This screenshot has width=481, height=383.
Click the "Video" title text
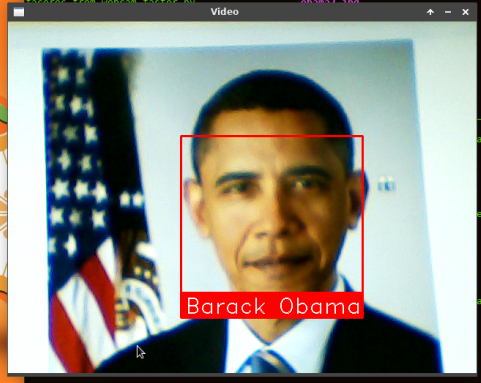(x=224, y=12)
